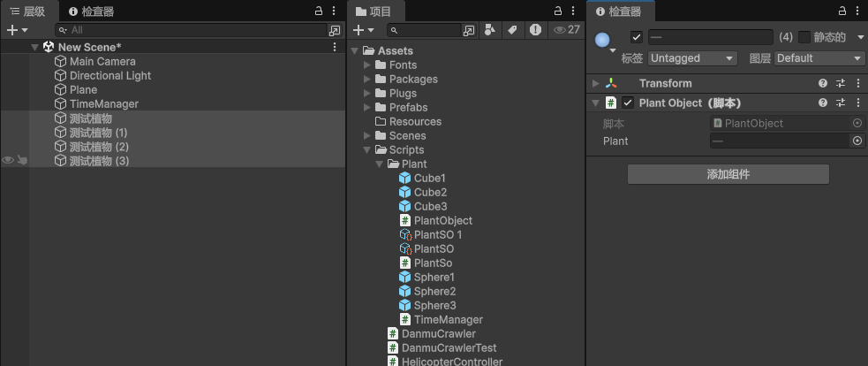Toggle GameObject active checkbox
Screen dimensions: 868x366
[637, 37]
